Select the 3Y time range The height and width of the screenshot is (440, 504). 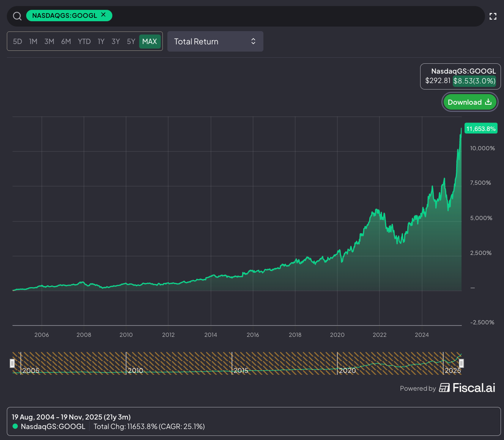click(x=116, y=41)
